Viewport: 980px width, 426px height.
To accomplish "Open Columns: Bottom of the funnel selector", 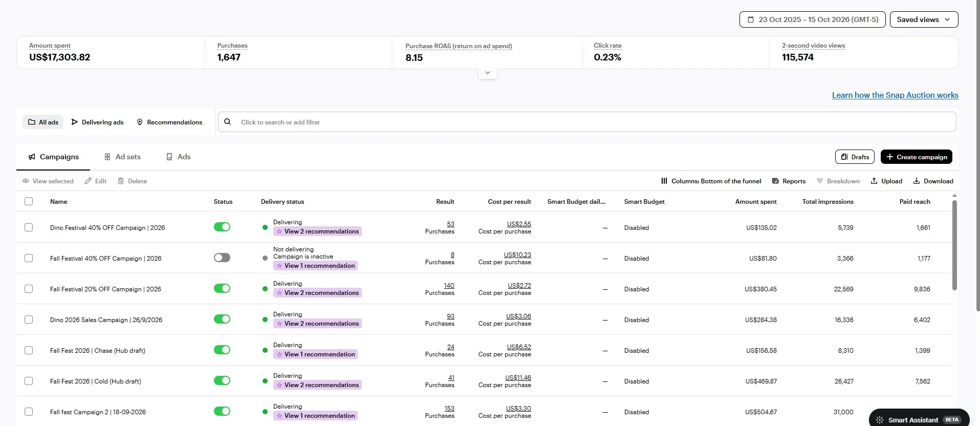I will tap(711, 181).
